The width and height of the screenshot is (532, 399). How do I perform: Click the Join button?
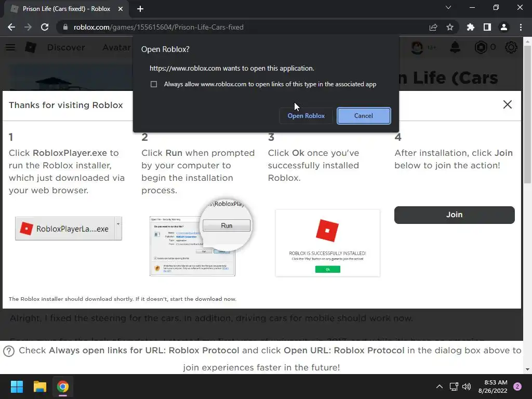coord(454,215)
